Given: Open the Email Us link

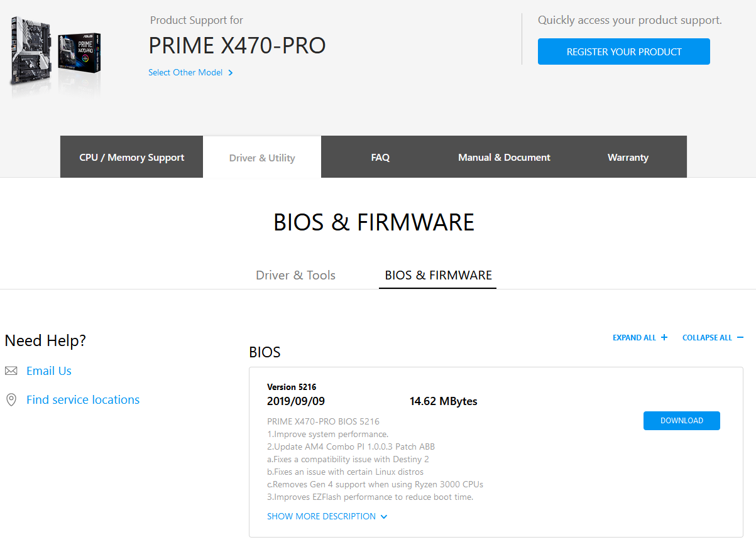Looking at the screenshot, I should 49,371.
